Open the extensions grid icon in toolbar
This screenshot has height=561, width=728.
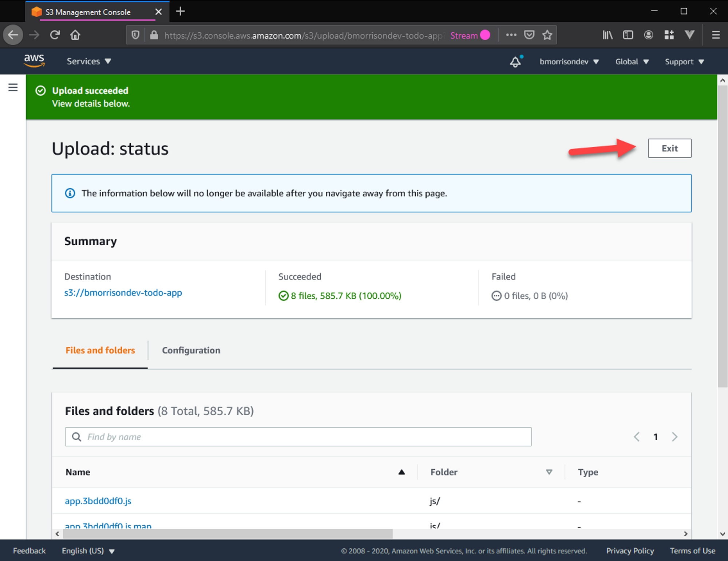click(669, 35)
